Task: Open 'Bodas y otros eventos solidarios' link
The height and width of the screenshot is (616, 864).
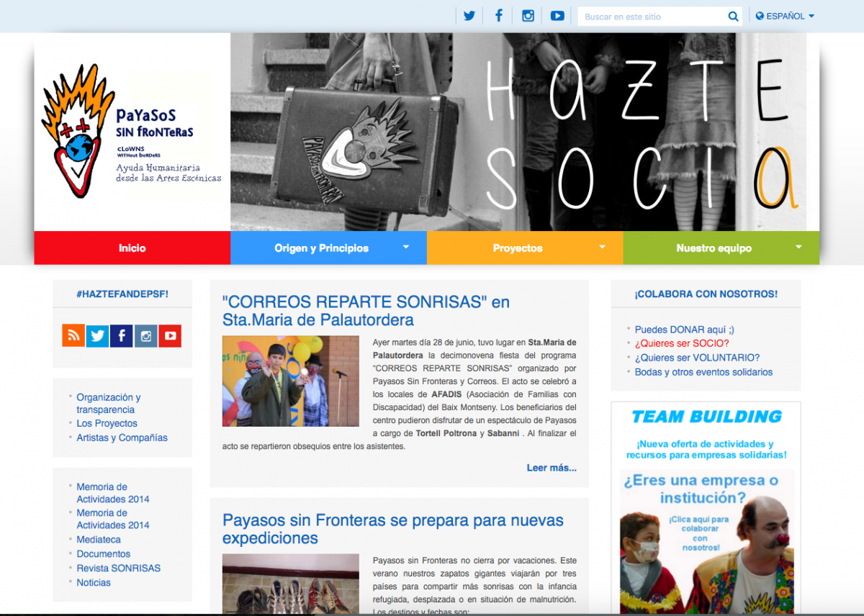Action: pyautogui.click(x=703, y=372)
